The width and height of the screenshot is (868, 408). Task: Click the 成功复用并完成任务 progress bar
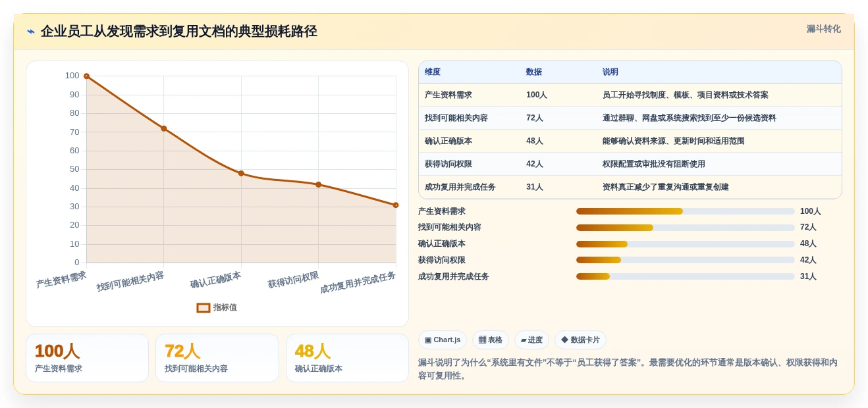[686, 276]
